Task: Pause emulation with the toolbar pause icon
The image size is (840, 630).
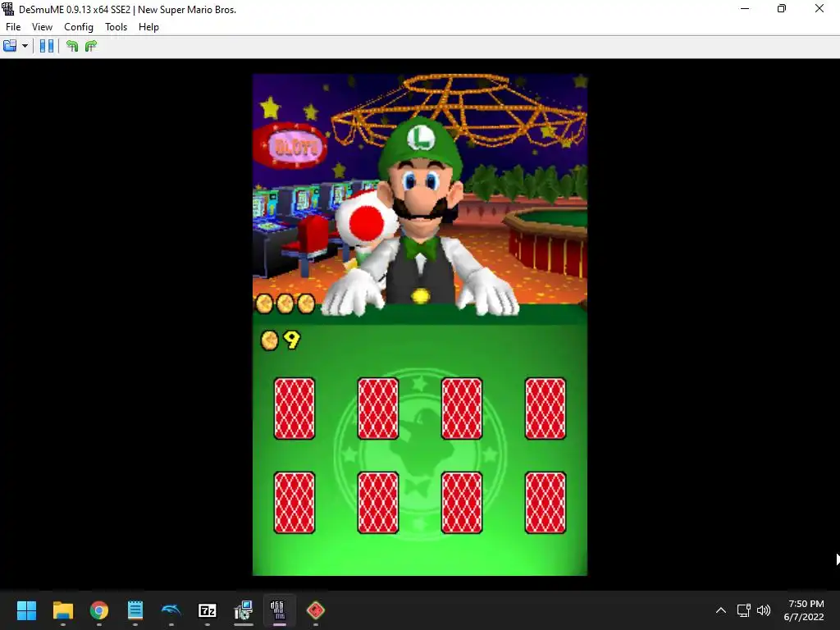Action: click(x=47, y=46)
